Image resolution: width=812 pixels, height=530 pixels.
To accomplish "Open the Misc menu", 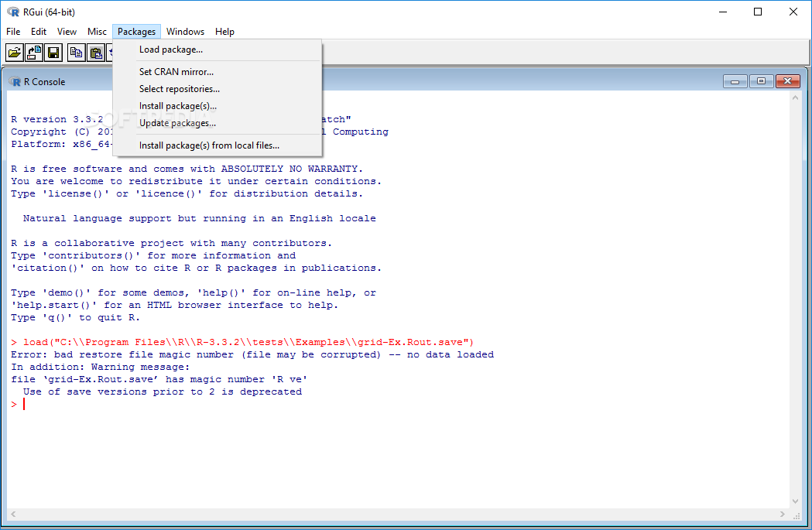I will (x=97, y=32).
